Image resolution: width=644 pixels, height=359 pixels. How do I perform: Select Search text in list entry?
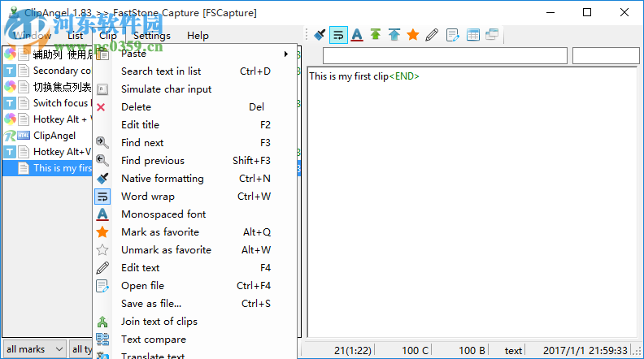coord(194,71)
